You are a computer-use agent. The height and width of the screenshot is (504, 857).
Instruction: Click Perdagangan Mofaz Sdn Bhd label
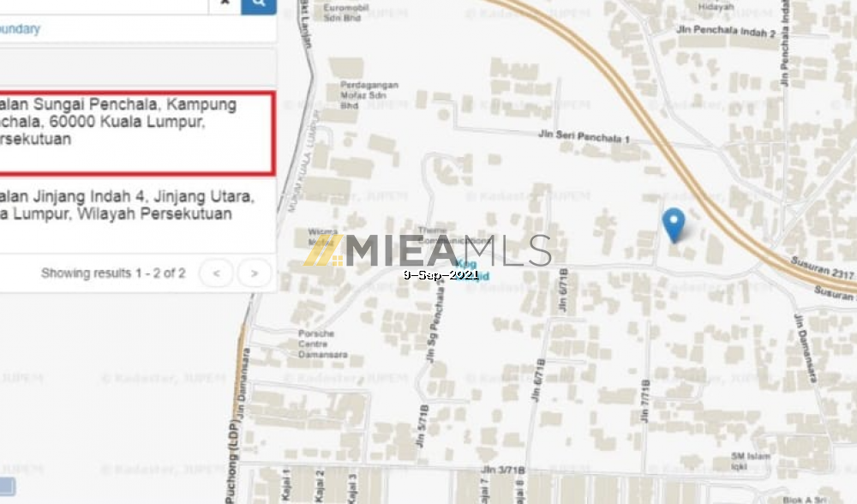(369, 94)
